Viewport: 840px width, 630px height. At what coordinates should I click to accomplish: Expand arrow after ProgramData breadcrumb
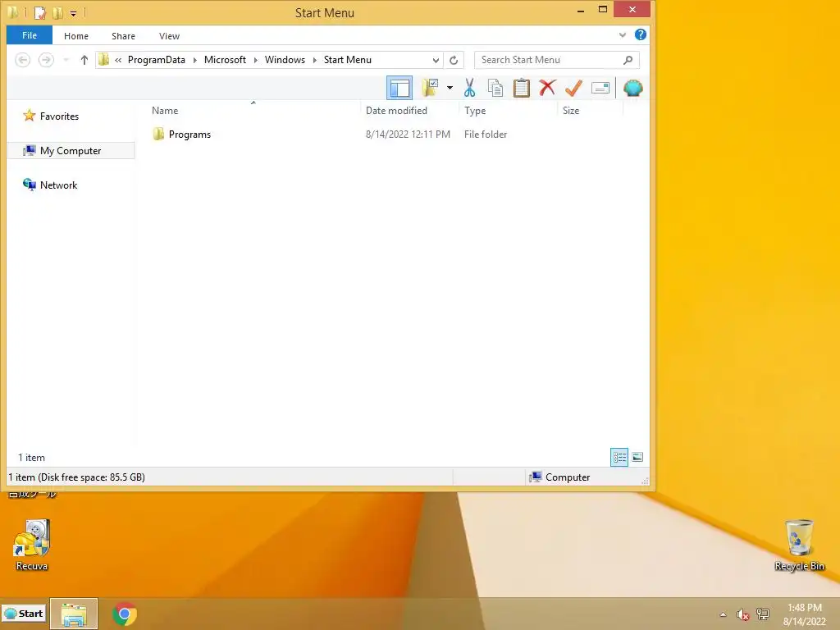pos(195,60)
